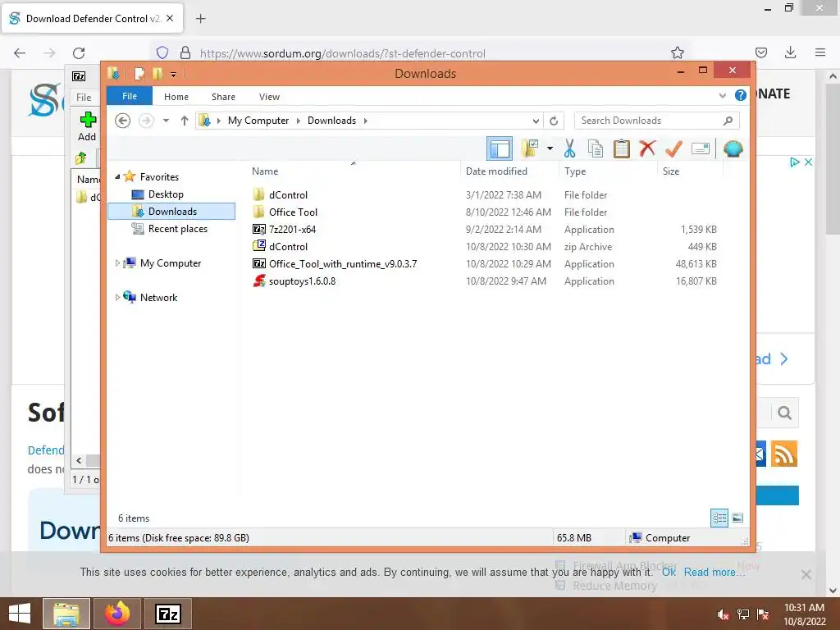The width and height of the screenshot is (840, 630).
Task: Reload the Firefox page
Action: pos(79,52)
